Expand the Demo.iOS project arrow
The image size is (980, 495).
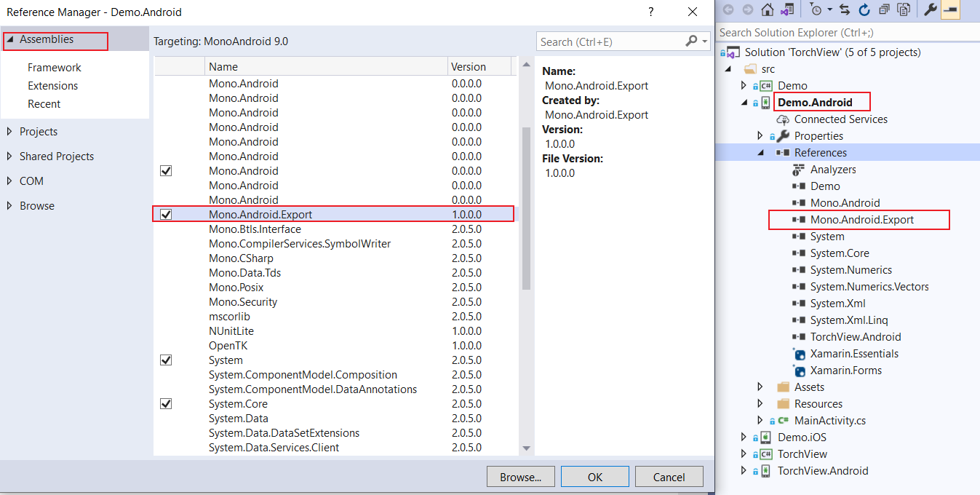coord(744,437)
